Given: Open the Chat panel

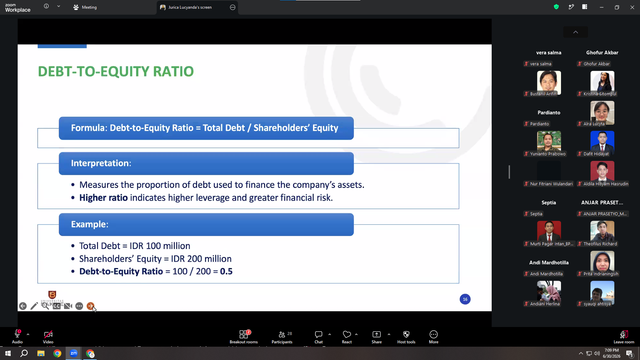Looking at the screenshot, I should (318, 337).
